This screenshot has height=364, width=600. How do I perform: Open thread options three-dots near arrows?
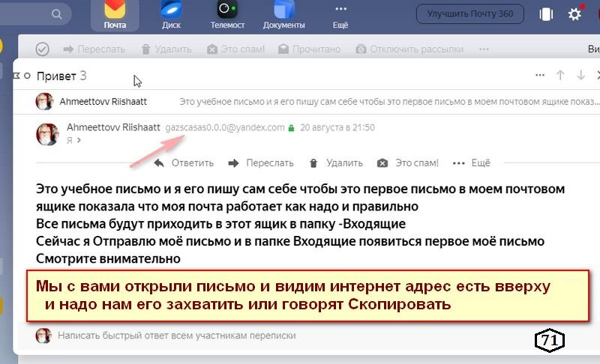[540, 75]
